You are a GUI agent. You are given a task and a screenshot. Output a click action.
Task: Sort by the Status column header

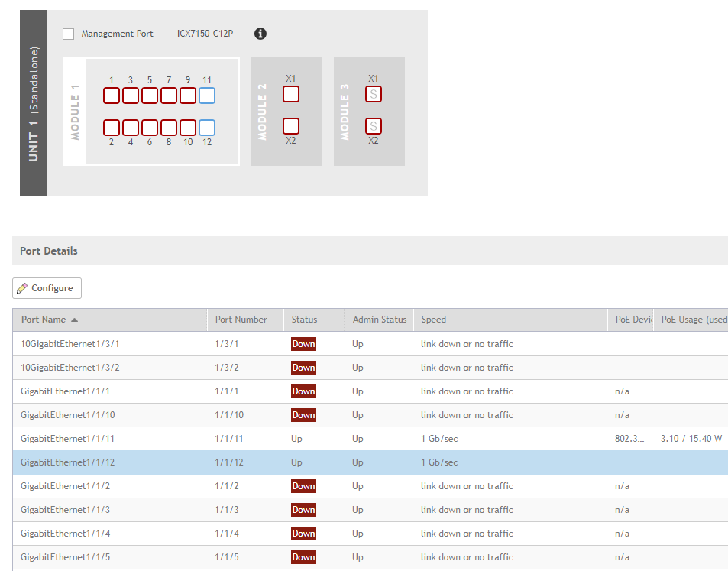pyautogui.click(x=304, y=320)
